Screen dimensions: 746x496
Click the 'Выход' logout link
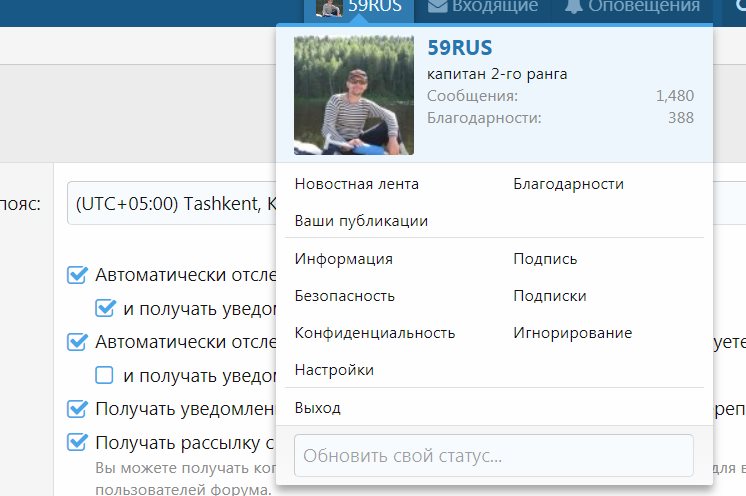(x=318, y=408)
